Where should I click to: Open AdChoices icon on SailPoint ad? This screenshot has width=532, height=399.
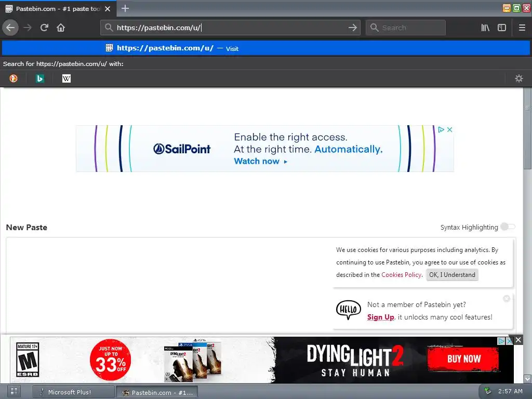coord(441,129)
